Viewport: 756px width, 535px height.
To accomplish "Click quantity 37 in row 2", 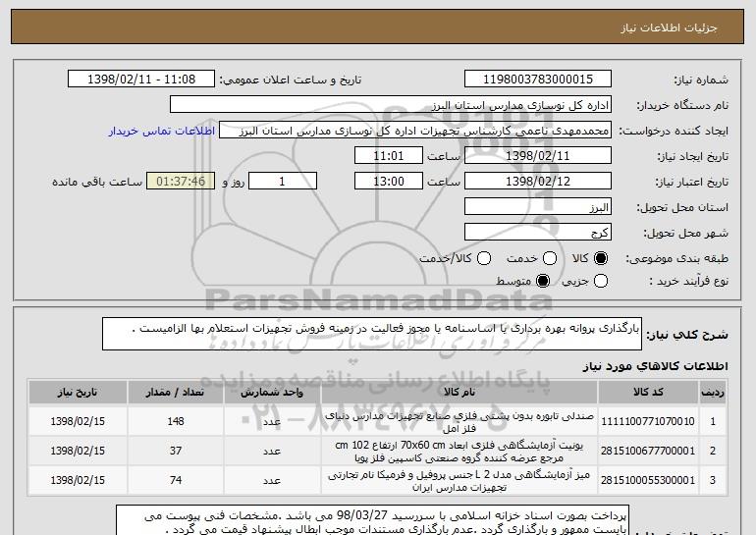I will 176,451.
